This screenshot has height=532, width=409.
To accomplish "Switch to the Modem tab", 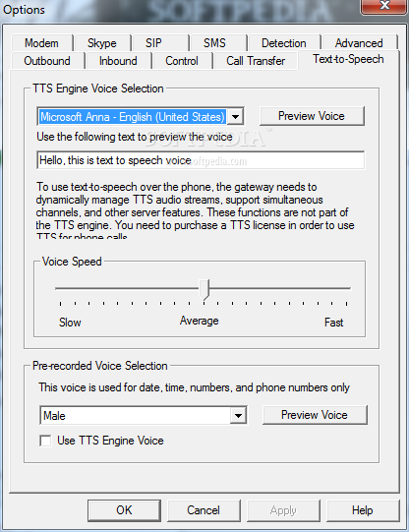I will (x=41, y=43).
